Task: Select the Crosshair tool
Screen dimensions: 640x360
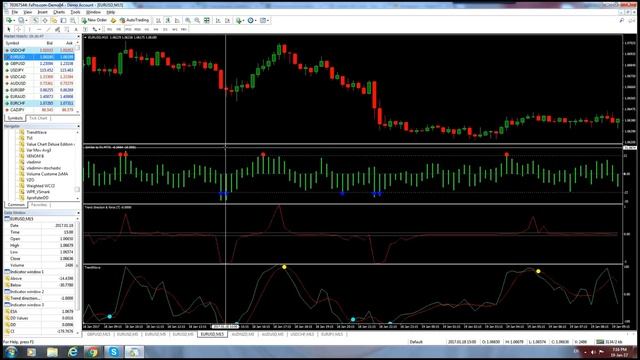Action: (18, 29)
